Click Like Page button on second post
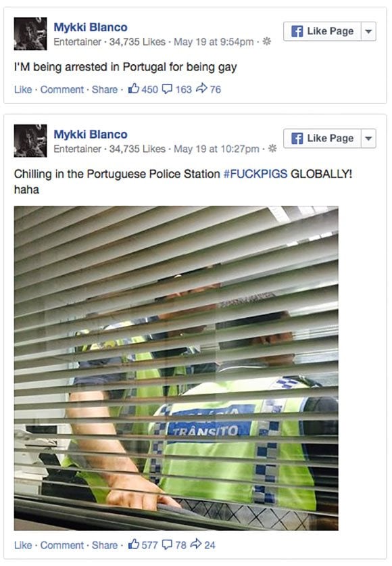Viewport: 392px width, 566px height. pyautogui.click(x=322, y=139)
